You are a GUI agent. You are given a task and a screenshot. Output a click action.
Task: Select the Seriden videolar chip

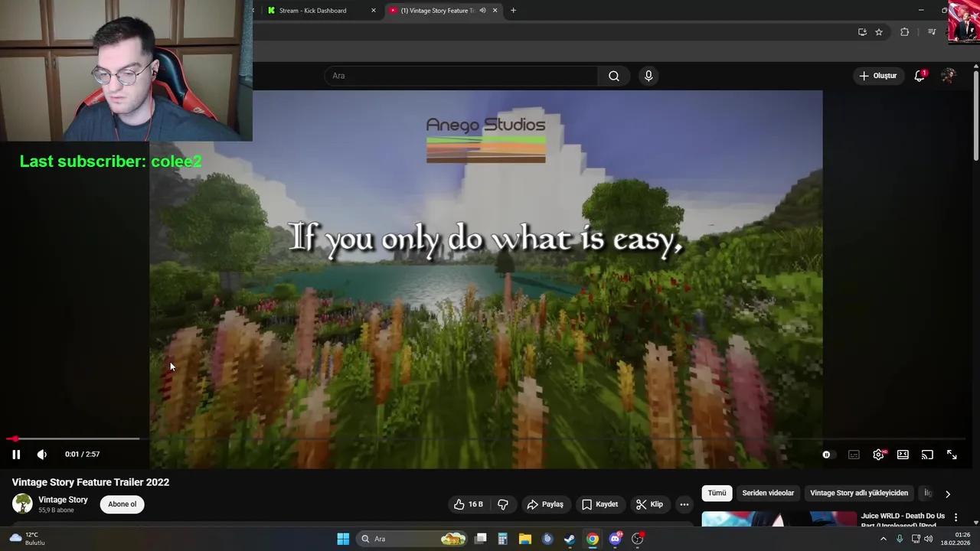(768, 493)
